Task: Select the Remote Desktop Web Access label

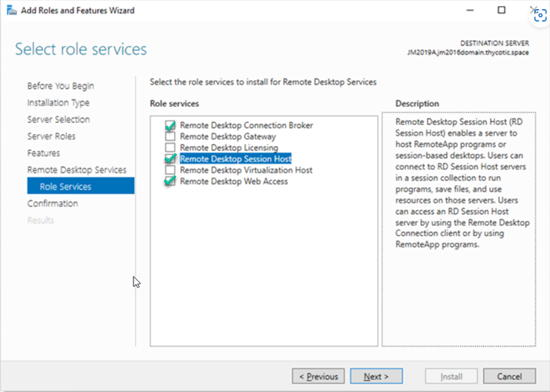Action: [x=234, y=181]
